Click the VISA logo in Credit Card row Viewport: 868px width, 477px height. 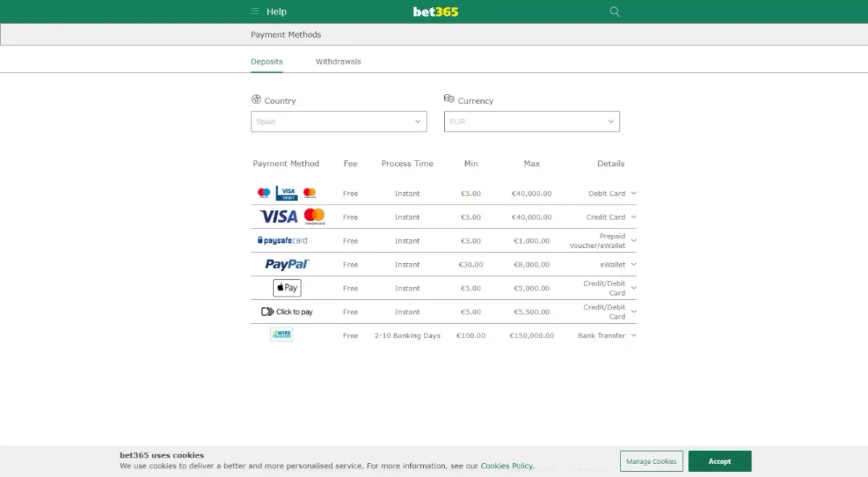[278, 217]
